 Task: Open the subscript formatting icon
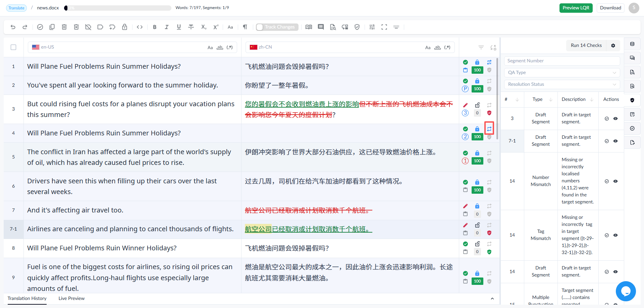(204, 27)
